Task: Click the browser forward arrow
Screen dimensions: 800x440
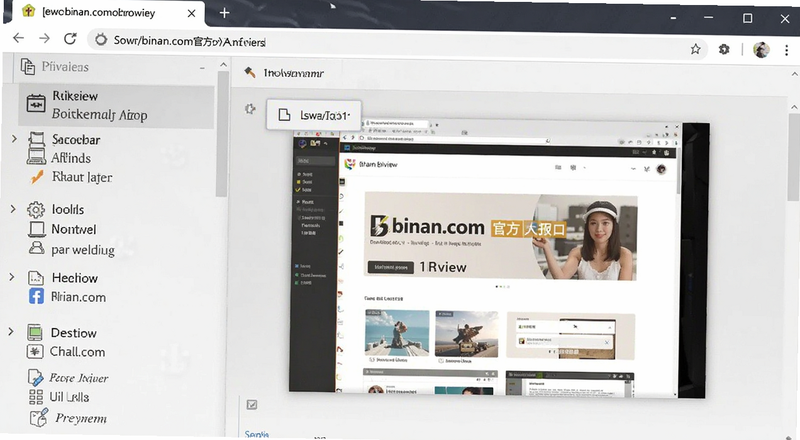Action: click(44, 38)
